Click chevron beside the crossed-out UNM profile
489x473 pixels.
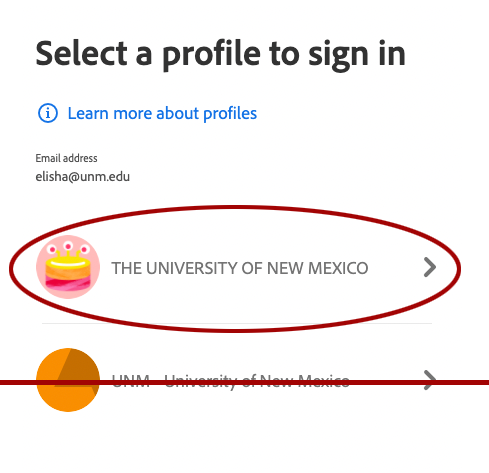pyautogui.click(x=430, y=380)
